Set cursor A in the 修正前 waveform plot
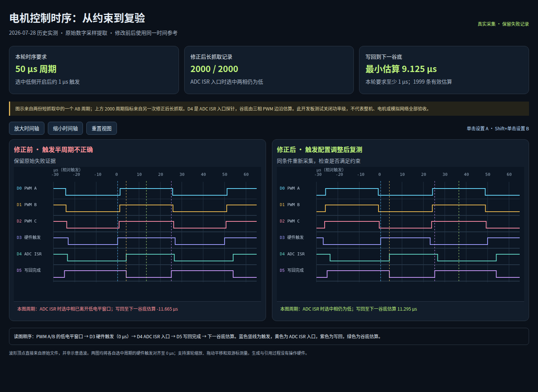Image resolution: width=538 pixels, height=392 pixels. point(137,234)
